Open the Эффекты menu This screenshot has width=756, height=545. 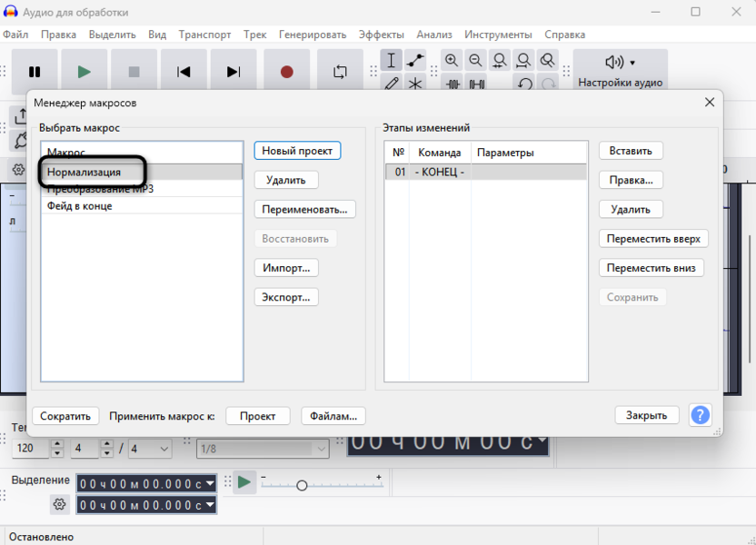point(381,35)
